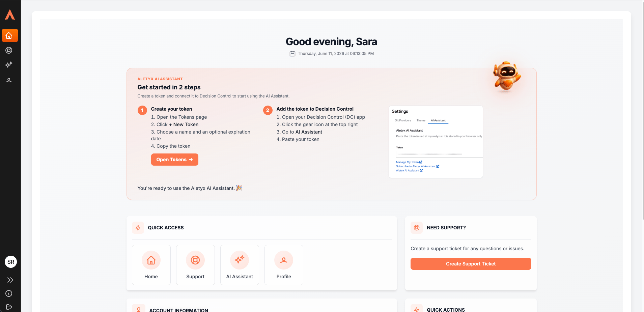Click the Thursday, June 11, 2026 date text
The height and width of the screenshot is (312, 644).
(x=336, y=54)
